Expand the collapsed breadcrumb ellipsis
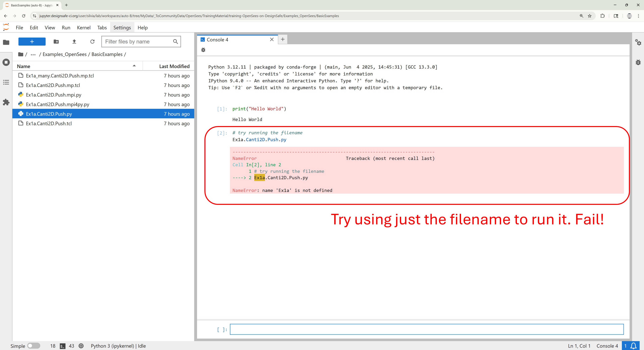Screen dimensions: 644x350 click(33, 54)
